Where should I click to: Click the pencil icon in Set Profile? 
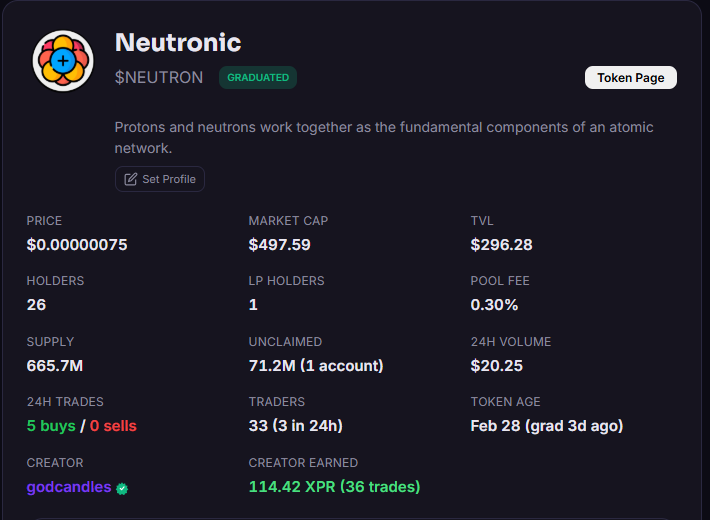(x=130, y=179)
